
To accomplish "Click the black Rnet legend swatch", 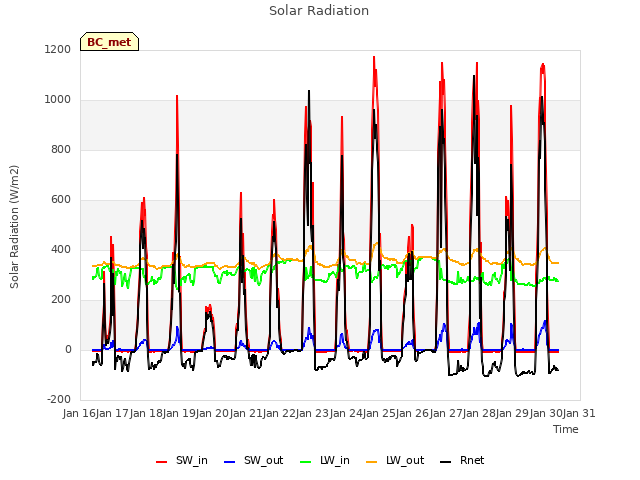I will 446,462.
